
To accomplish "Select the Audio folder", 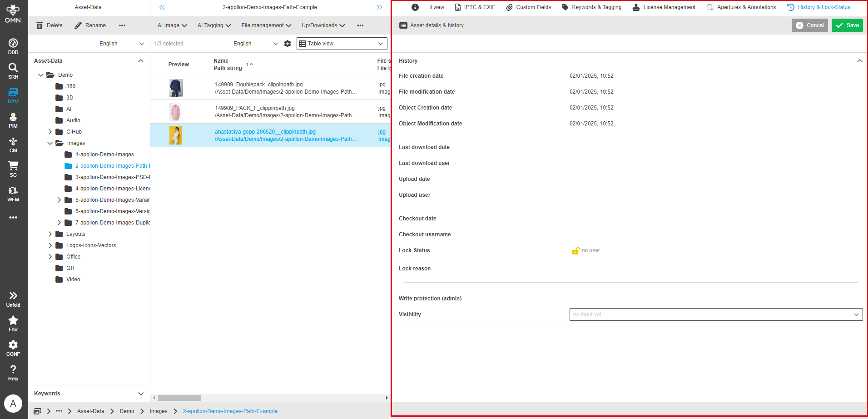I will [x=68, y=120].
